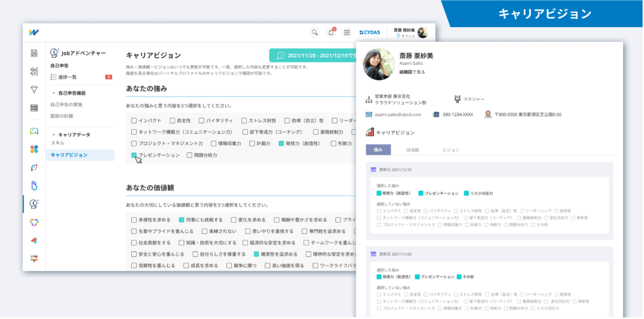
Task: Click the 進捗一覧 list icon
Action: pyautogui.click(x=53, y=77)
